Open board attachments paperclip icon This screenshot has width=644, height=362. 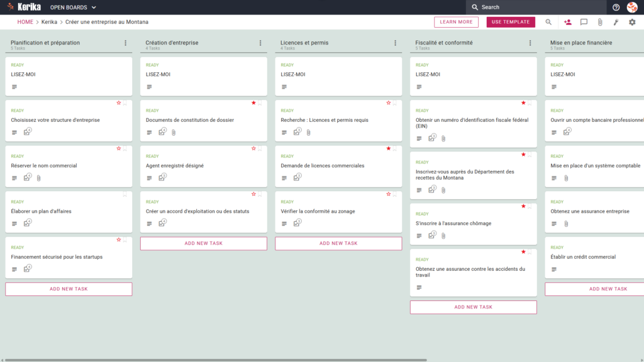point(600,22)
